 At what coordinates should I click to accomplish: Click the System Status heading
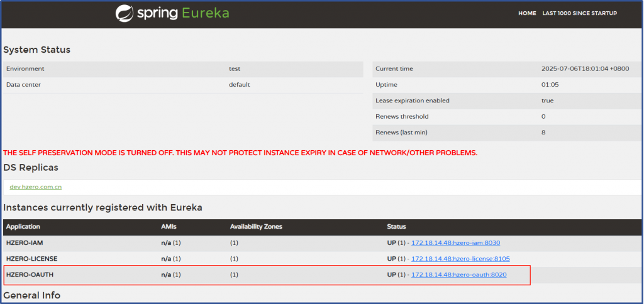37,50
